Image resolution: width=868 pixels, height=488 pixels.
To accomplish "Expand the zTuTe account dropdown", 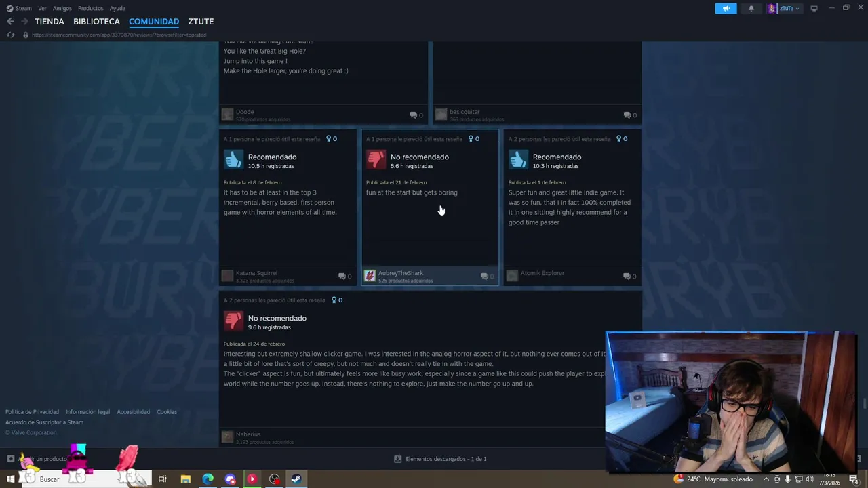I will [x=789, y=8].
